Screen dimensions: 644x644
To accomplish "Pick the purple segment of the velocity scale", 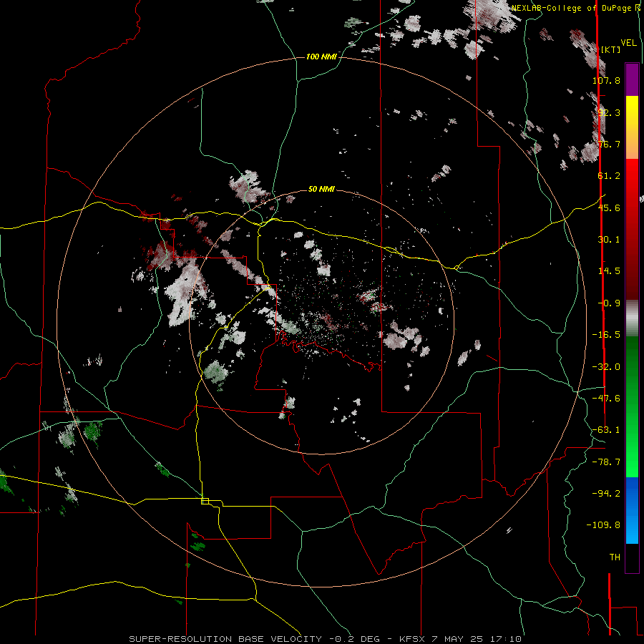I will coord(632,79).
